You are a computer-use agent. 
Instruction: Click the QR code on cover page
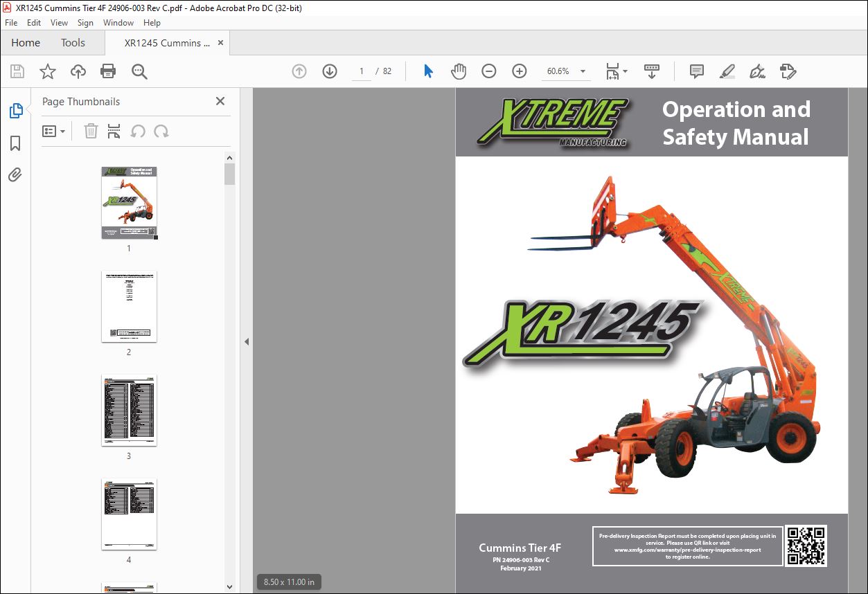(806, 546)
